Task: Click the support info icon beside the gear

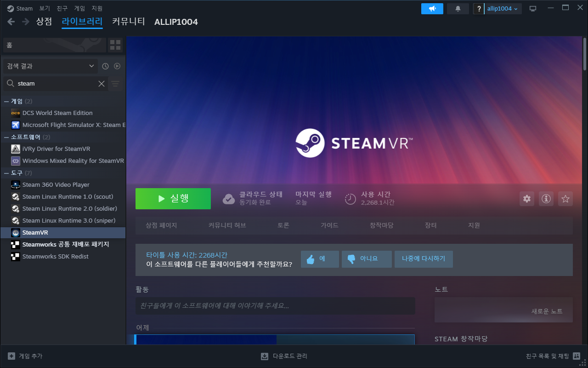Action: tap(546, 198)
